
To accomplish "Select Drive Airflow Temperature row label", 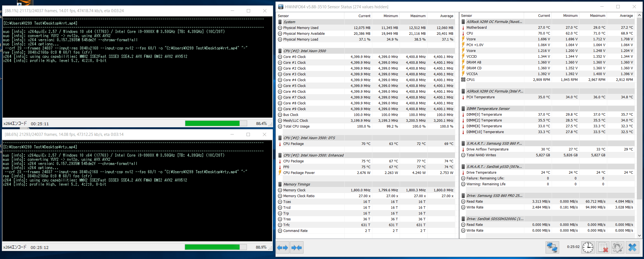I will tap(488, 149).
